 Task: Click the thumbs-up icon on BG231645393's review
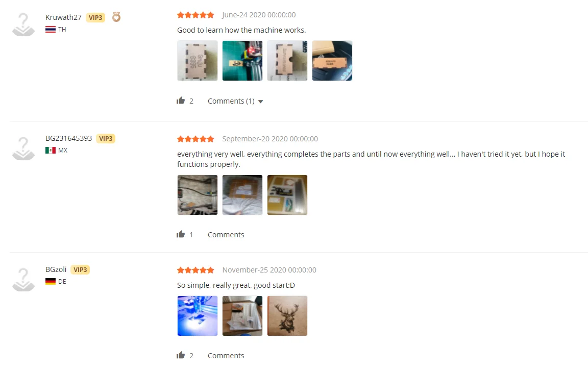coord(181,234)
